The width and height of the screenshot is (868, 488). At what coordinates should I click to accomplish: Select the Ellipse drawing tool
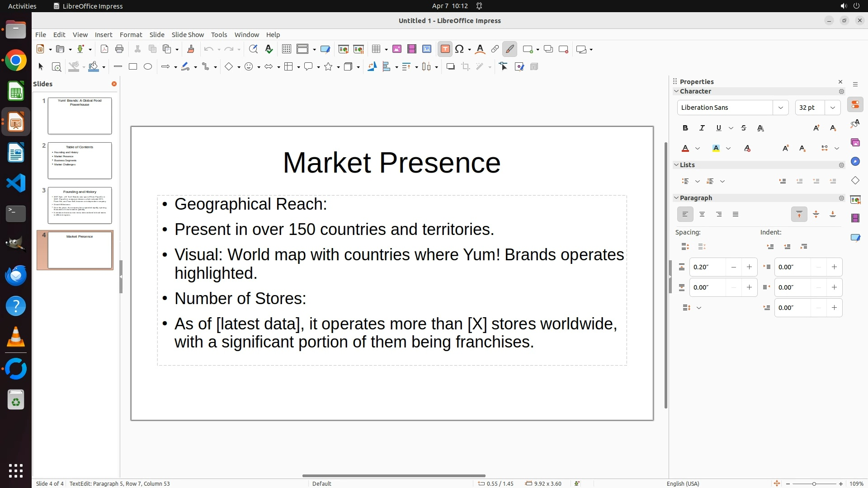(x=148, y=67)
